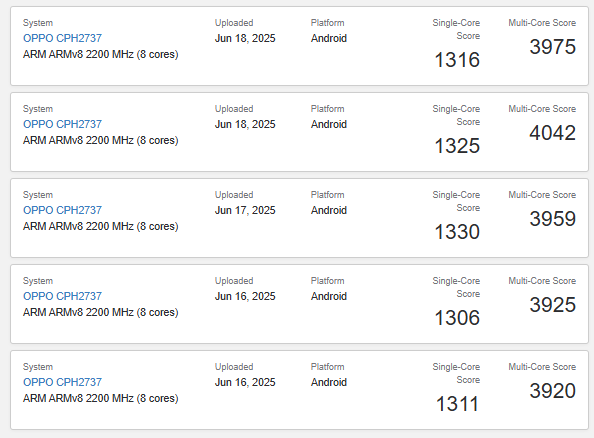Click the ARM ARMv8 processor text in the 4042 result

100,141
